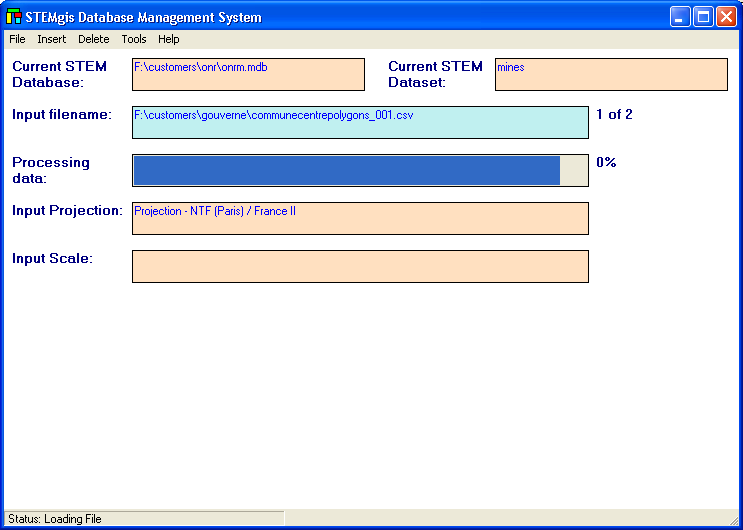This screenshot has width=743, height=530.
Task: Click the Current STEM Dataset field showing mines
Action: coord(611,74)
